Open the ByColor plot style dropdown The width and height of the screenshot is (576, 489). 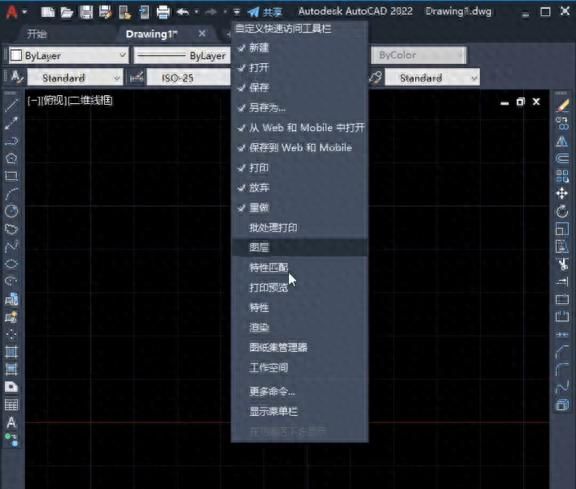418,55
